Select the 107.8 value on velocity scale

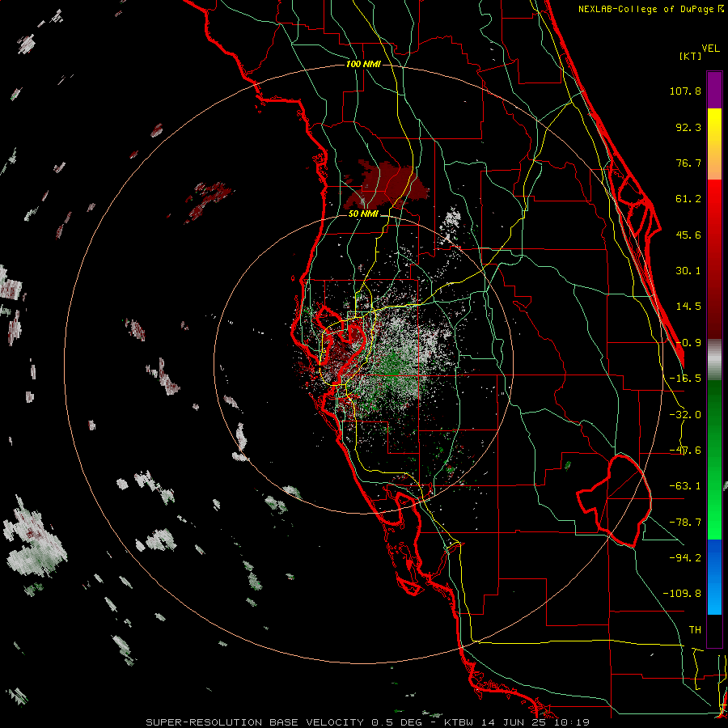(685, 91)
